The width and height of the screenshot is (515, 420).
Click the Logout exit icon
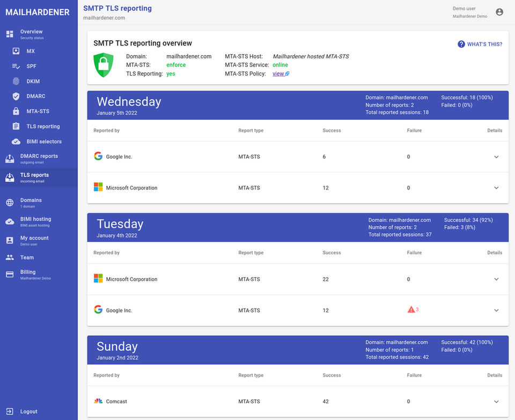(x=10, y=411)
